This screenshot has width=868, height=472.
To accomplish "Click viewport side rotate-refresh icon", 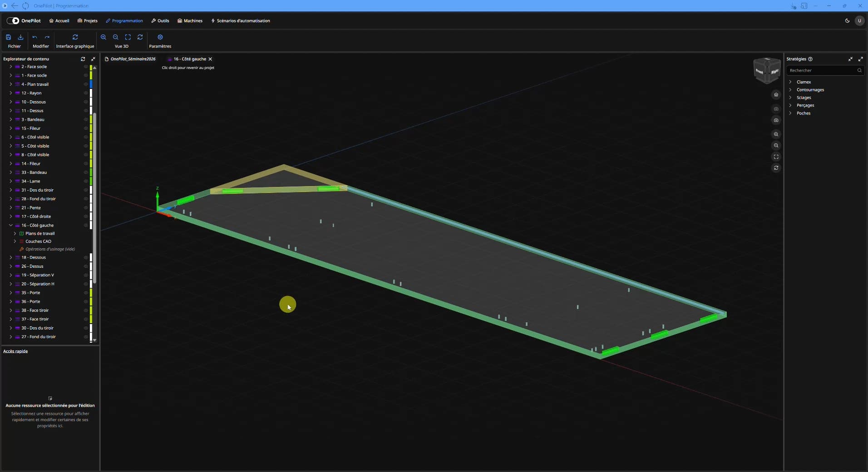I will point(776,168).
